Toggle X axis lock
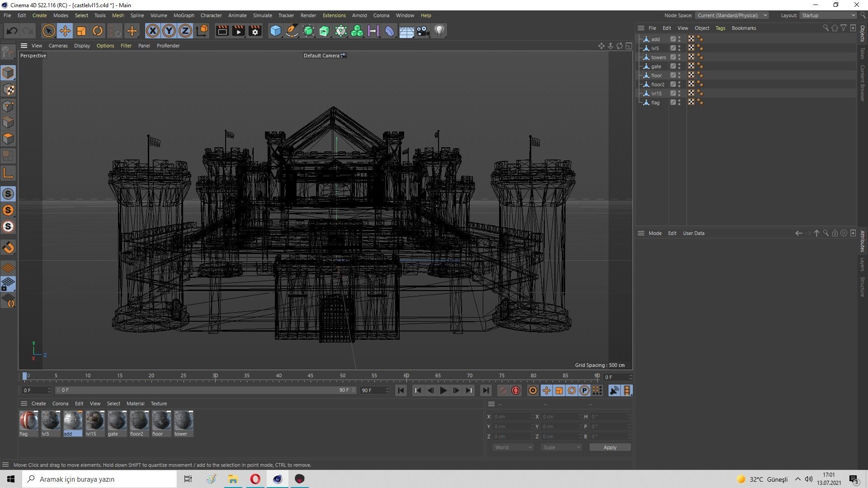 click(x=153, y=31)
